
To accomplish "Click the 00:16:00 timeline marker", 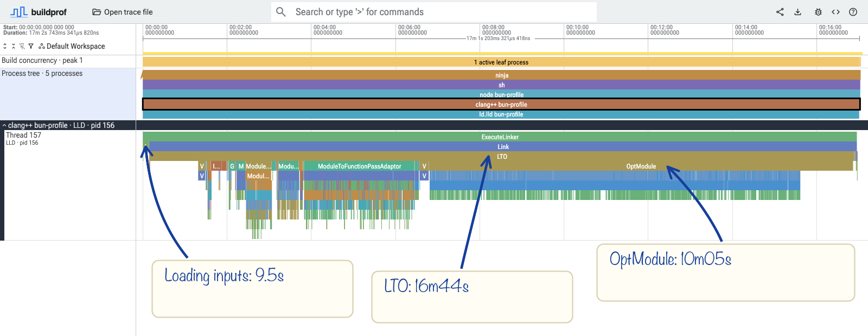I will (833, 30).
